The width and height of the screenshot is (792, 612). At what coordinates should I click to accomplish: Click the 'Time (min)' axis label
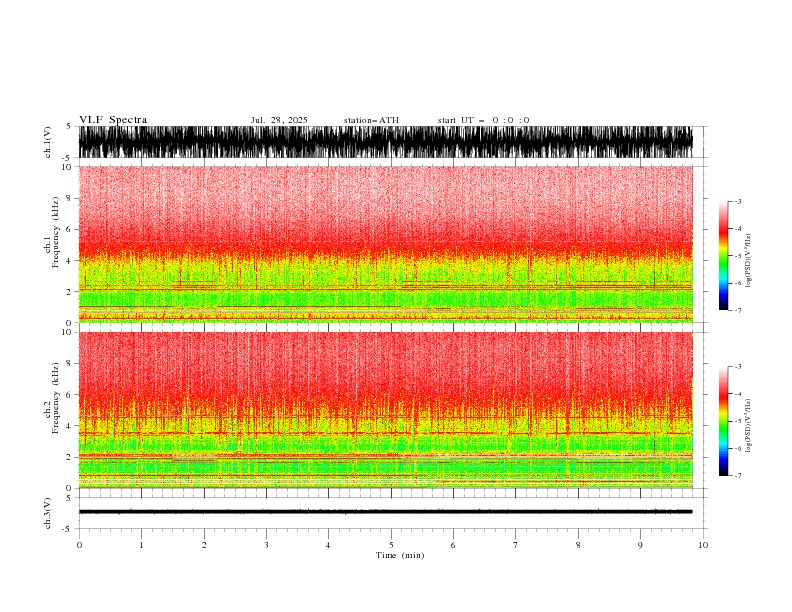[x=400, y=555]
